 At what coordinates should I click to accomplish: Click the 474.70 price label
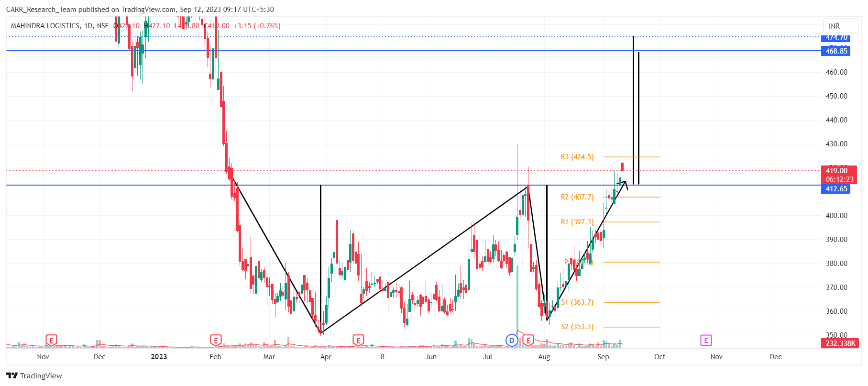[x=836, y=38]
